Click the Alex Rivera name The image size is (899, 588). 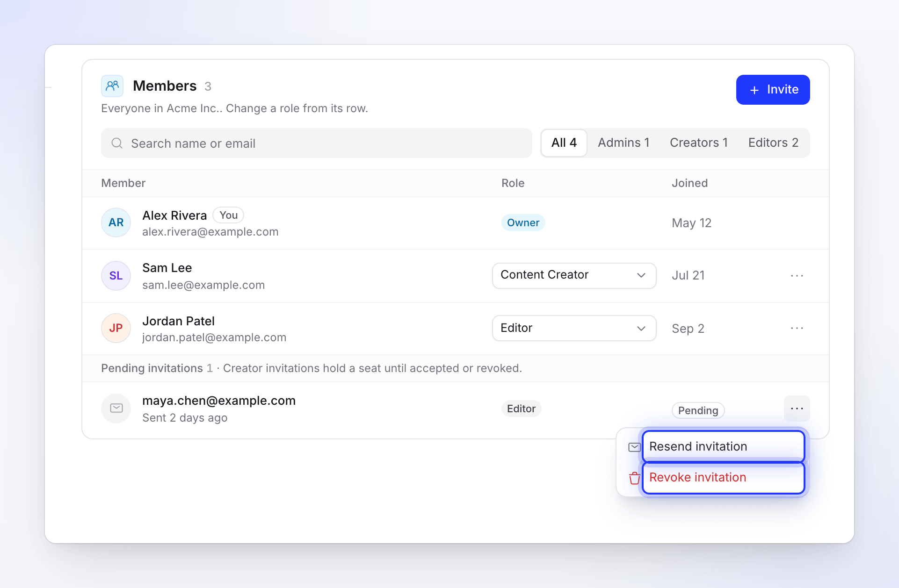(x=174, y=215)
